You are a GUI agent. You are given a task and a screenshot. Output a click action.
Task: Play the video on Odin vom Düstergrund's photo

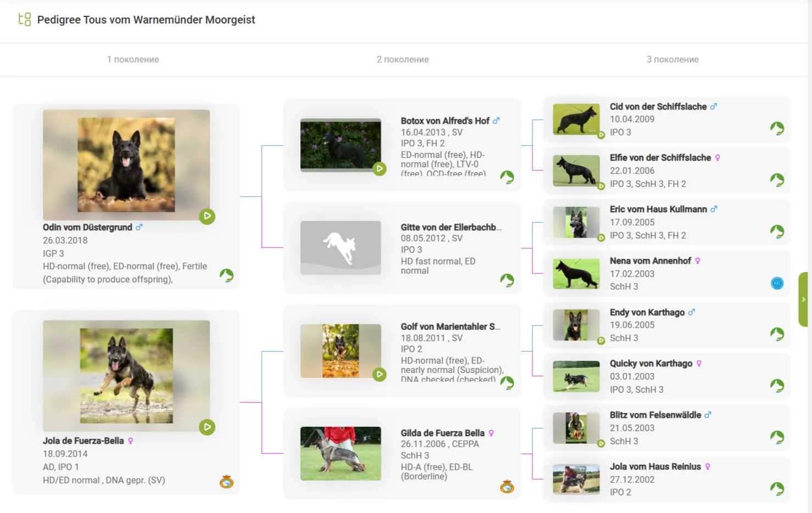207,216
